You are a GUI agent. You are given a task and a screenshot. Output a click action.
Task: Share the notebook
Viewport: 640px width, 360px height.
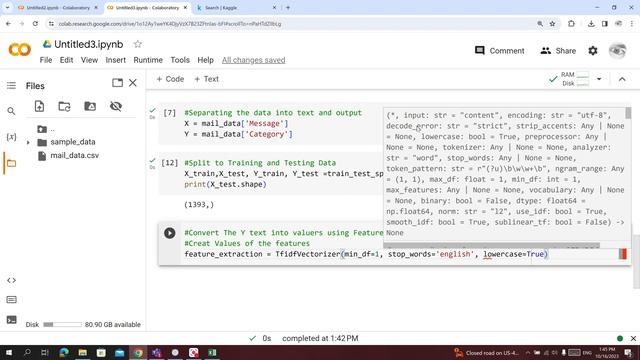[x=558, y=51]
